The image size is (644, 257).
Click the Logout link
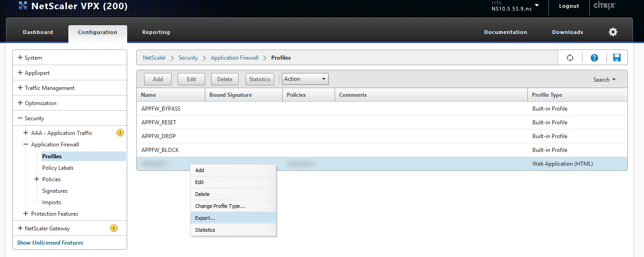click(569, 6)
